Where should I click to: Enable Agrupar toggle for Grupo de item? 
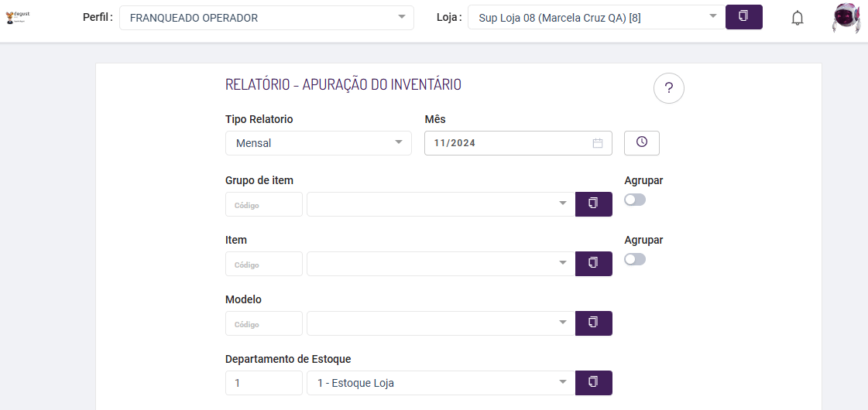635,200
